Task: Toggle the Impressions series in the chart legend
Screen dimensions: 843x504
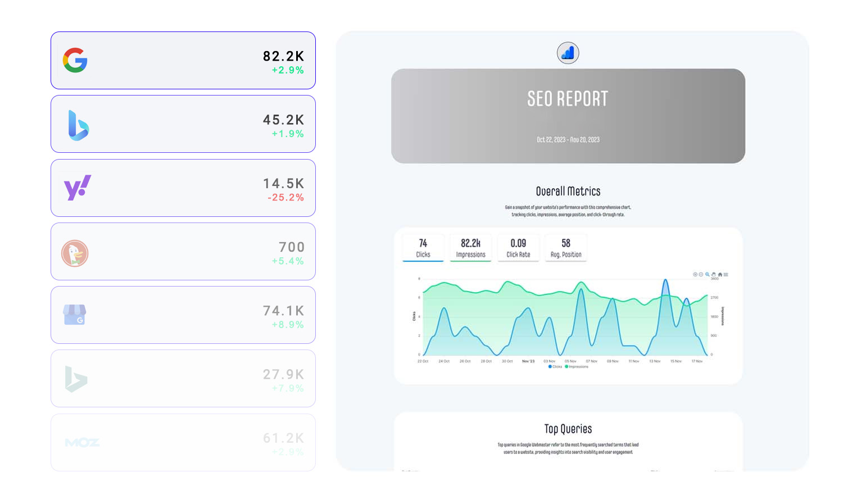Action: pyautogui.click(x=577, y=367)
